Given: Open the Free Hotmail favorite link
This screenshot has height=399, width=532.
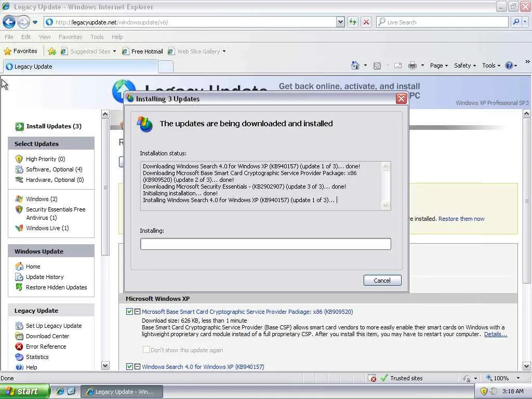Looking at the screenshot, I should click(142, 51).
